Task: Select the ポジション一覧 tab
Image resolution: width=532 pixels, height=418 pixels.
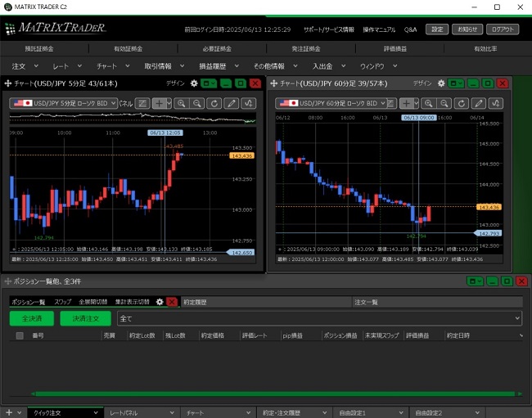Action: click(x=29, y=302)
